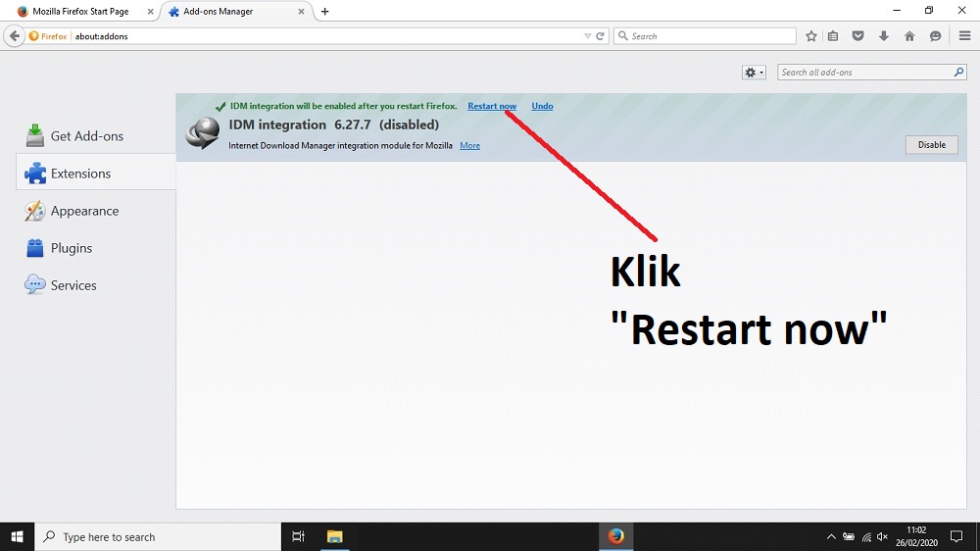This screenshot has height=551, width=980.
Task: Expand the add-ons gear tools dropdown
Action: [x=754, y=73]
